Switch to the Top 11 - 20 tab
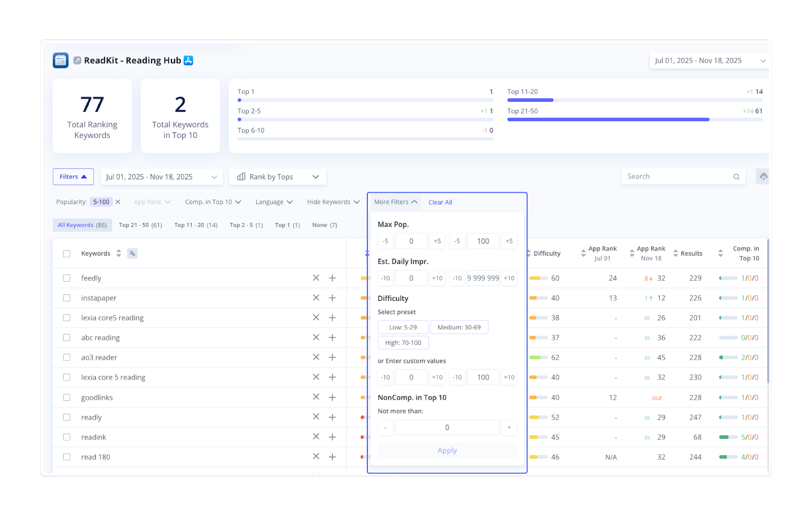 click(x=196, y=225)
